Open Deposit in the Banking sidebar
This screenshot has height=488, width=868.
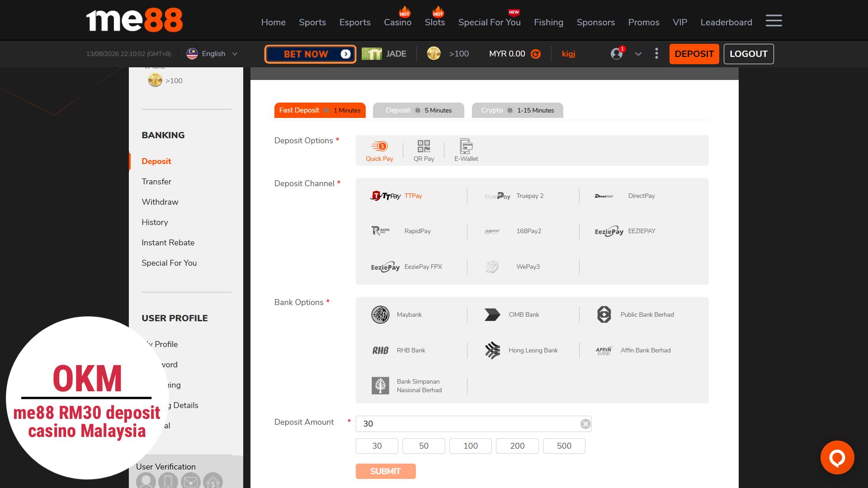coord(156,161)
